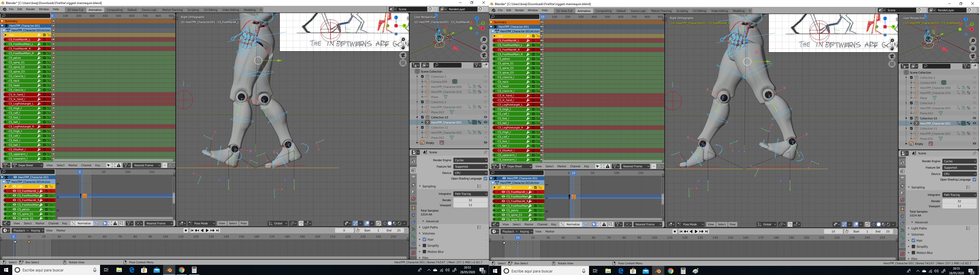Click camera view icon in right window's perspective viewport
The image size is (980, 275).
(973, 56)
